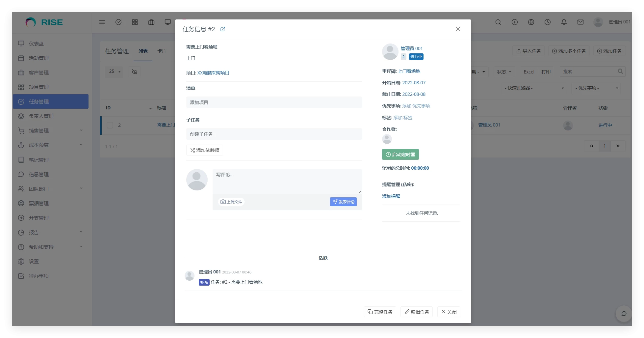
Task: Open the XX电脑采购项目 project link
Action: click(213, 73)
